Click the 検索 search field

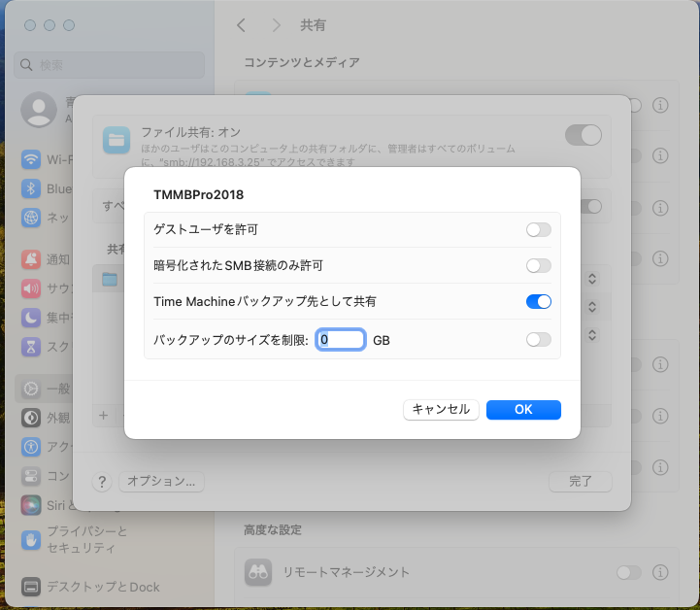pyautogui.click(x=112, y=65)
